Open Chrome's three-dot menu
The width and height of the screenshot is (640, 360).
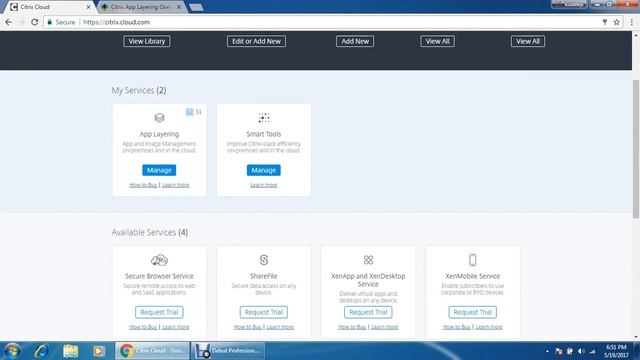631,22
